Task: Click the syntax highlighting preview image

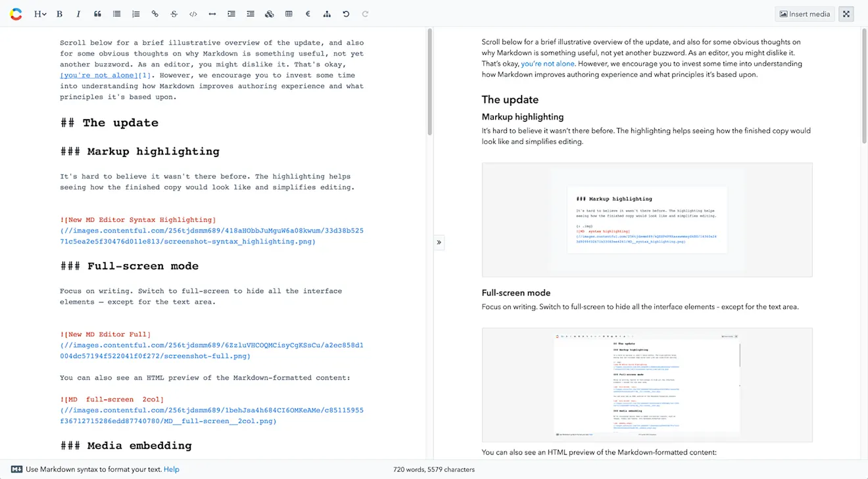Action: (x=647, y=219)
